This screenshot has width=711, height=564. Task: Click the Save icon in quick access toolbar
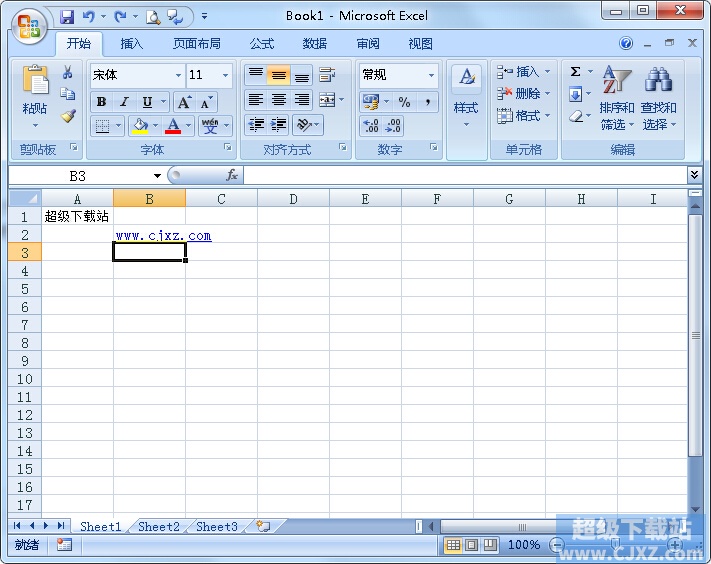[x=67, y=16]
